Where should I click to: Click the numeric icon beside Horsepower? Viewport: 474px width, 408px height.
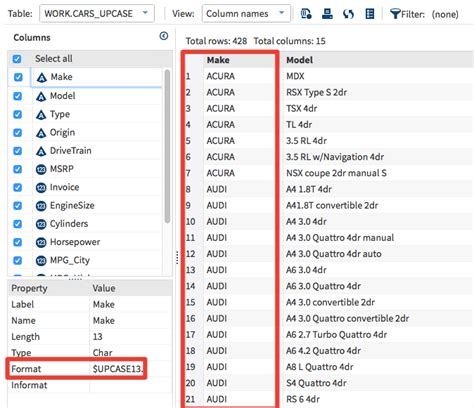pyautogui.click(x=41, y=242)
